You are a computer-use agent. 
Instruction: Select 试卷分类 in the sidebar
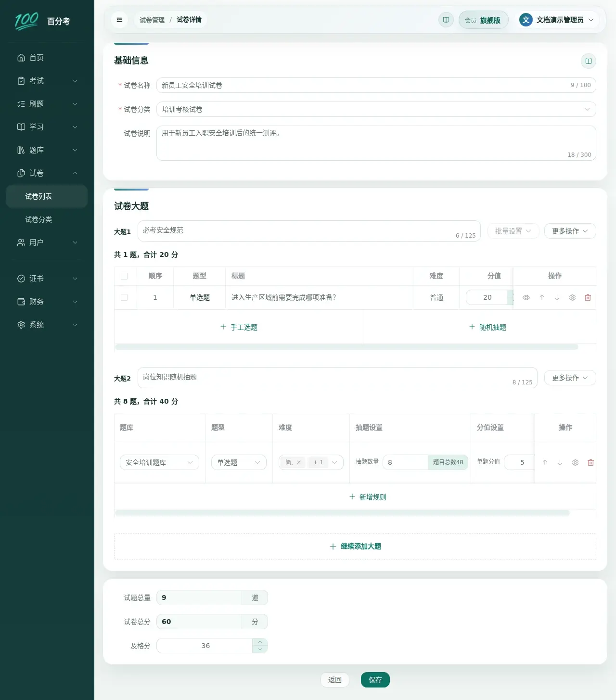click(x=47, y=219)
